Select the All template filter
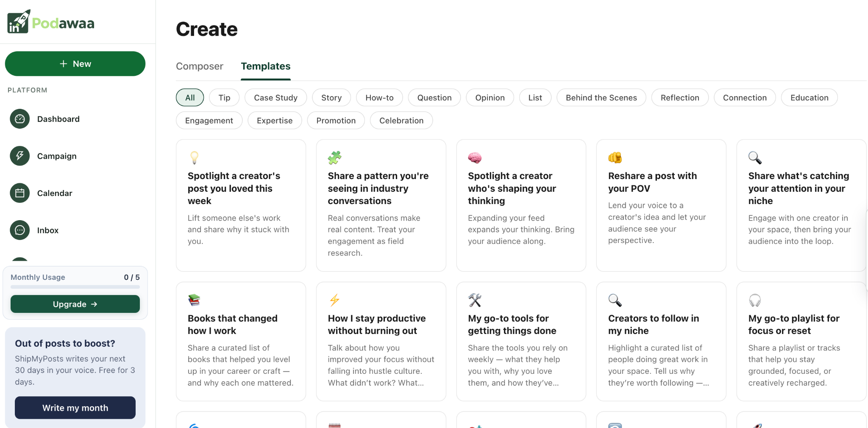The image size is (868, 428). point(190,97)
